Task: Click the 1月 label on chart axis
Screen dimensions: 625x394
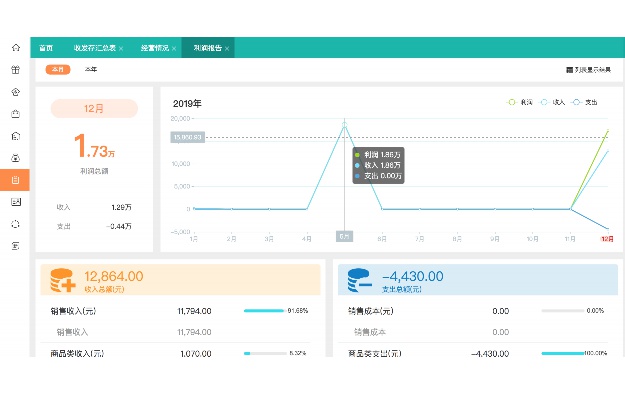Action: point(193,239)
